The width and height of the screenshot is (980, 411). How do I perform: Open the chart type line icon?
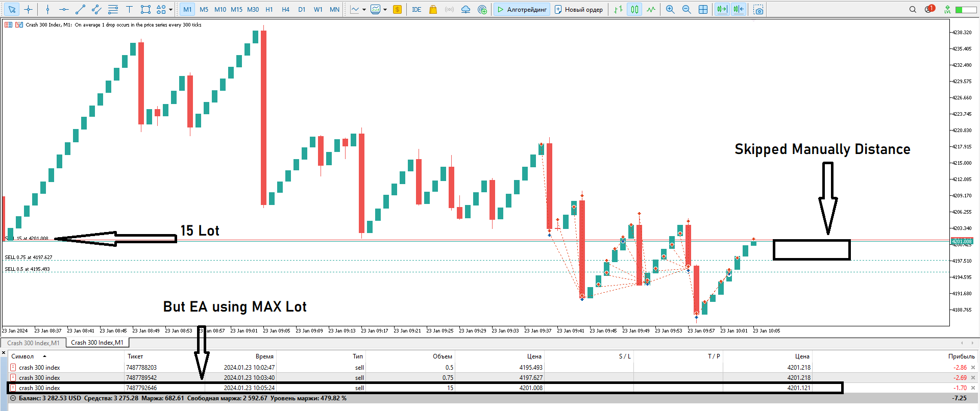pos(355,9)
